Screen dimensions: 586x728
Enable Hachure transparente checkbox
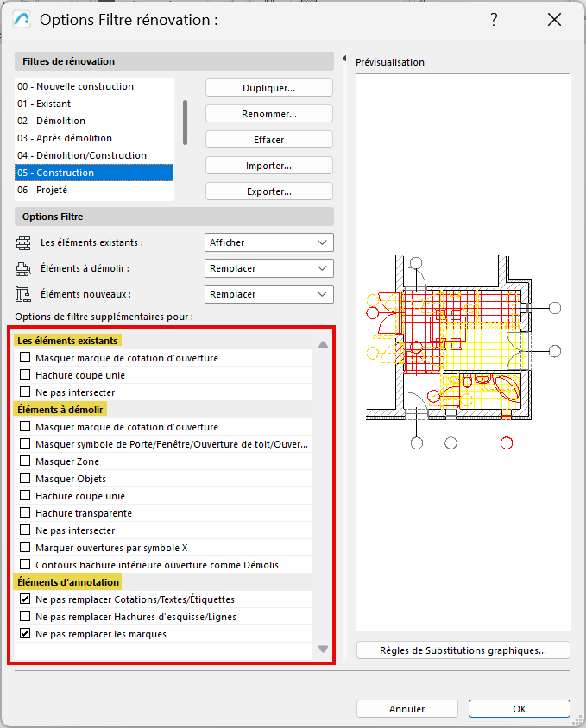25,512
